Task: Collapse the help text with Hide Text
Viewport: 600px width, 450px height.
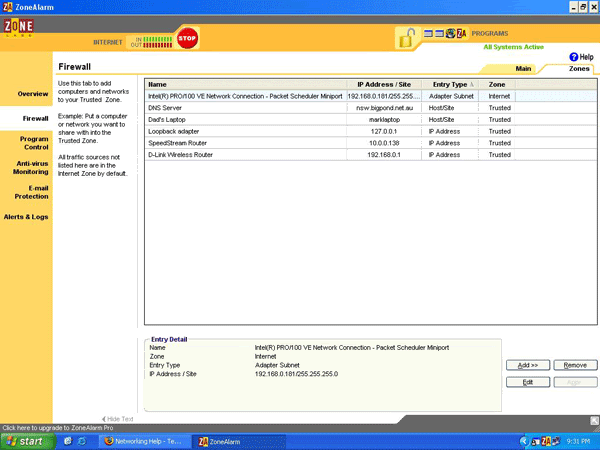Action: point(117,418)
